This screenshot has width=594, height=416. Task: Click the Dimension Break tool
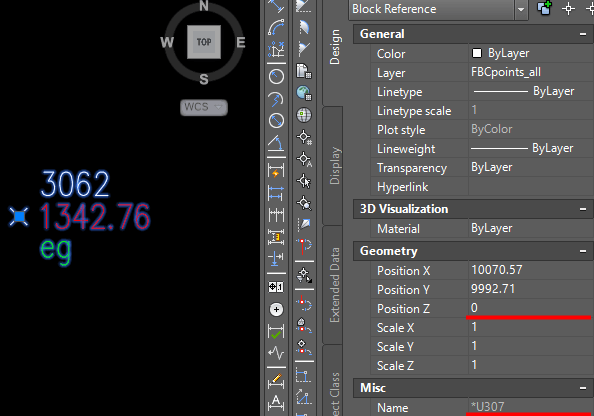tap(276, 258)
